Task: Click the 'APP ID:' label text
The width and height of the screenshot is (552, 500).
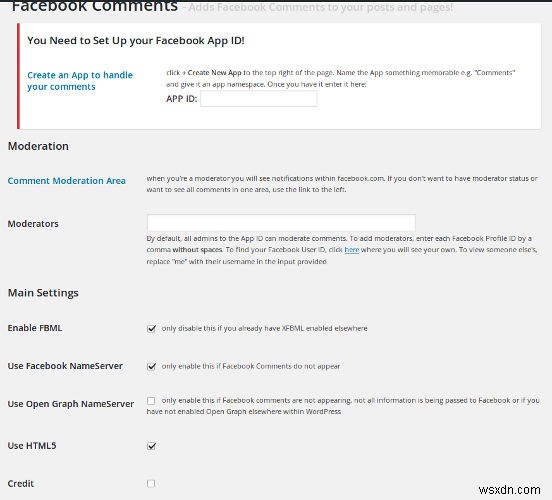Action: pyautogui.click(x=182, y=99)
